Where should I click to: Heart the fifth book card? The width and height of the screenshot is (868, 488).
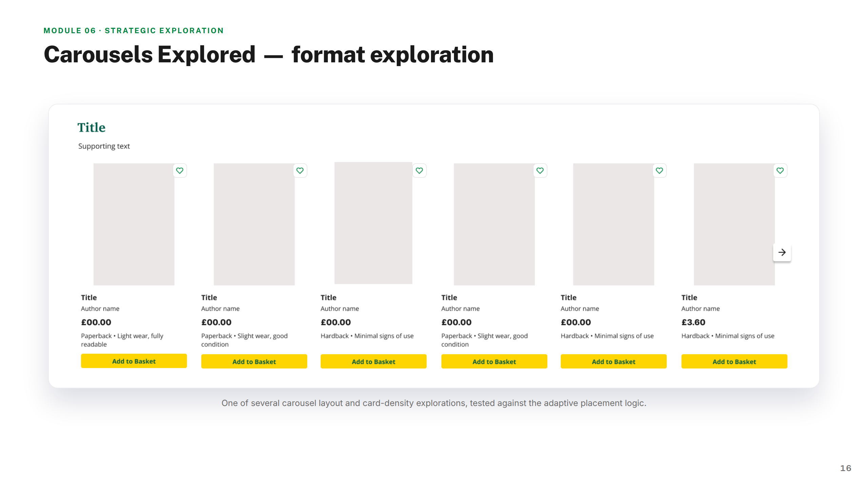tap(659, 170)
